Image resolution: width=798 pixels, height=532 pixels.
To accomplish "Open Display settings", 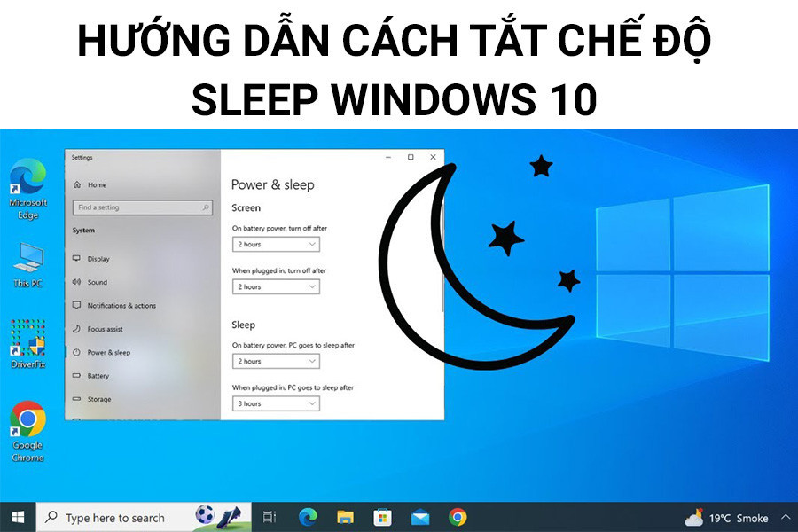I will tap(143, 259).
